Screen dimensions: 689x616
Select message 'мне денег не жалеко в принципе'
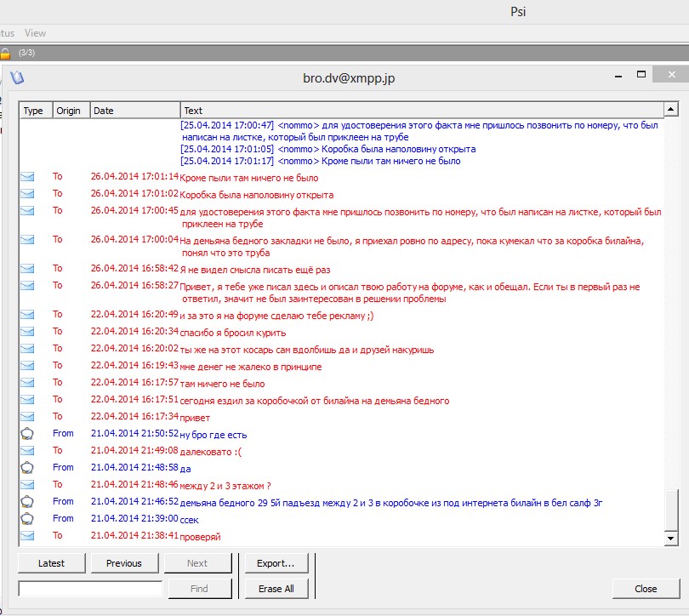251,367
